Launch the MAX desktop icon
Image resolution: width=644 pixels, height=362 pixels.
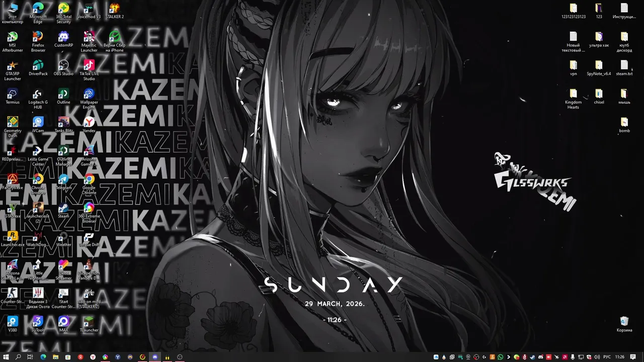tap(63, 323)
